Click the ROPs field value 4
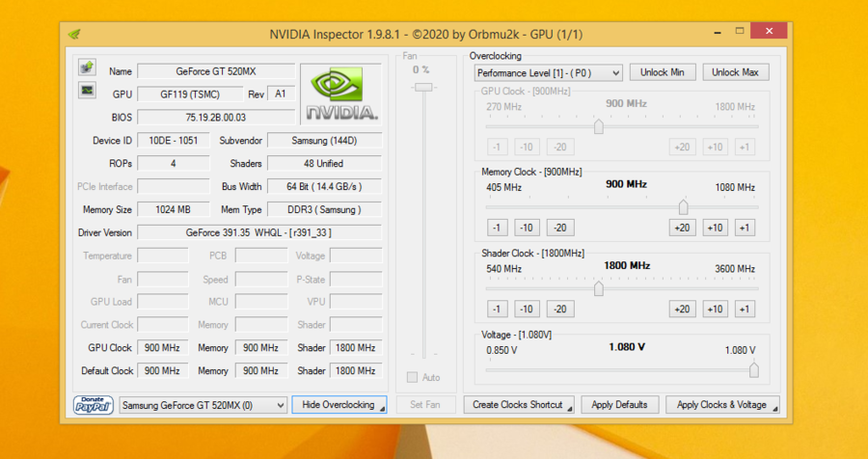Viewport: 868px width, 459px height. click(174, 164)
